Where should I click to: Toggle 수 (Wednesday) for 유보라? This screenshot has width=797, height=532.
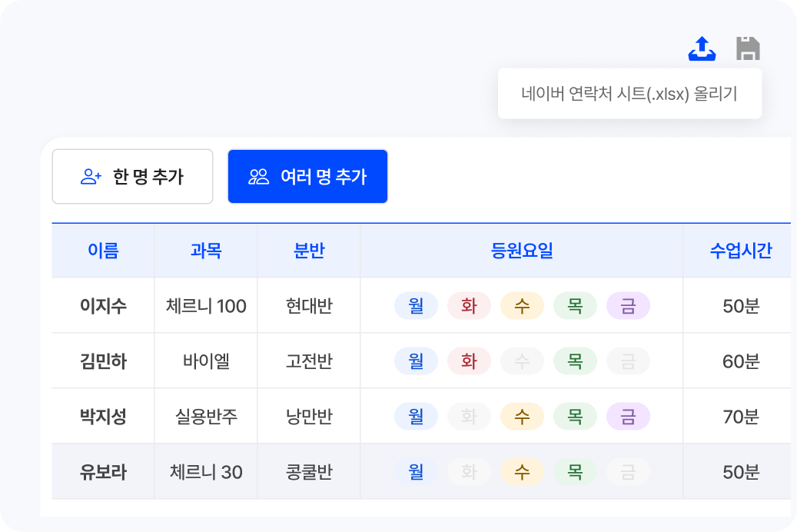(522, 470)
